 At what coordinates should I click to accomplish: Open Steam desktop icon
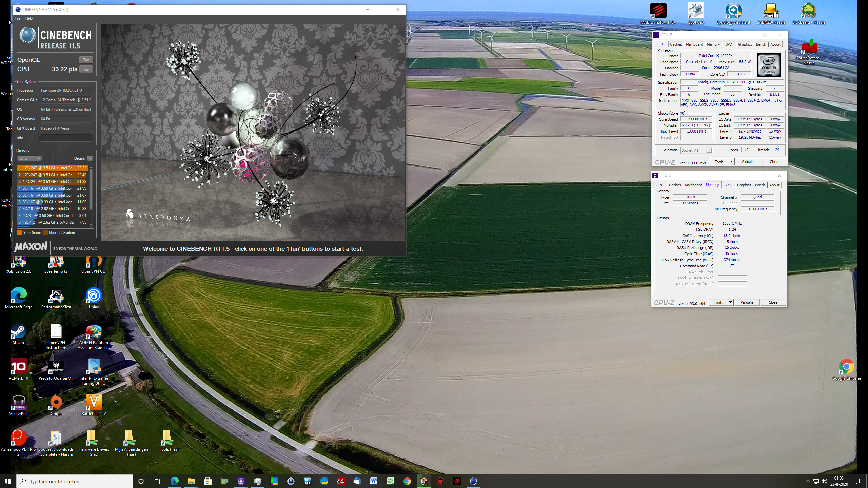(18, 334)
